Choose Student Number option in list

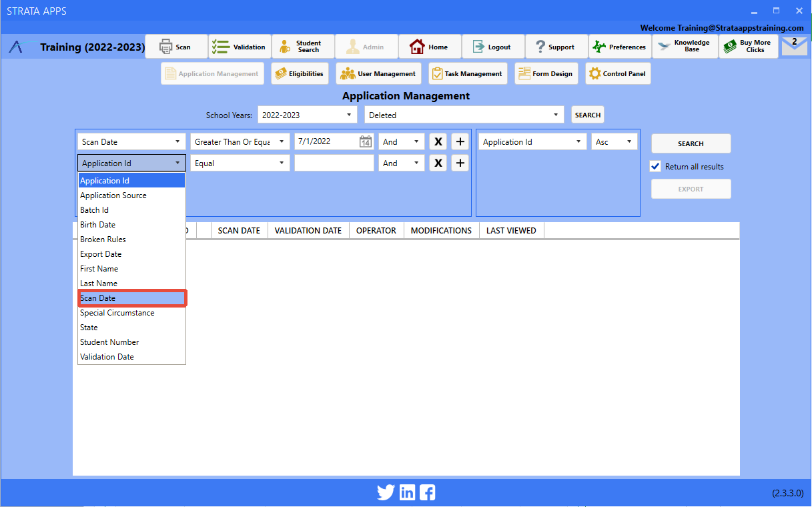pyautogui.click(x=131, y=342)
